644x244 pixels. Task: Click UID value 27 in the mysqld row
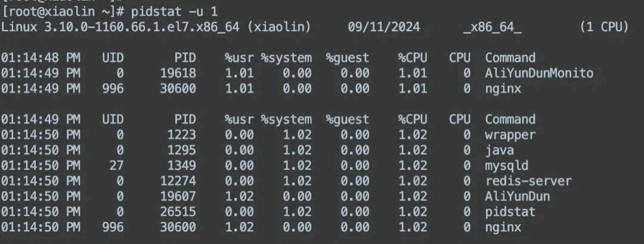coord(116,165)
